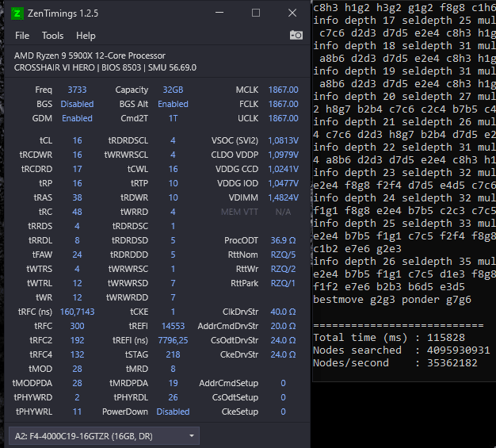Click the tRCDRD value 17

(77, 169)
